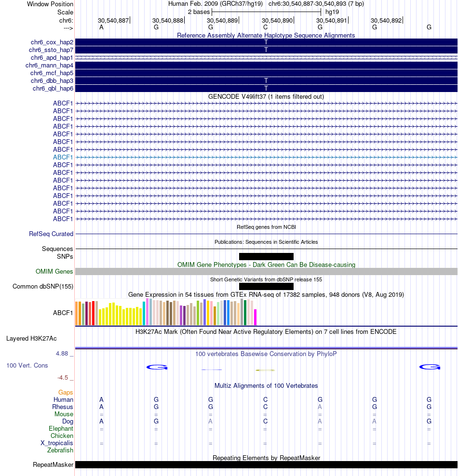Click the 'GENCODE V49lift37 (1 items filtered out)' title
458x476 pixels.
point(266,96)
